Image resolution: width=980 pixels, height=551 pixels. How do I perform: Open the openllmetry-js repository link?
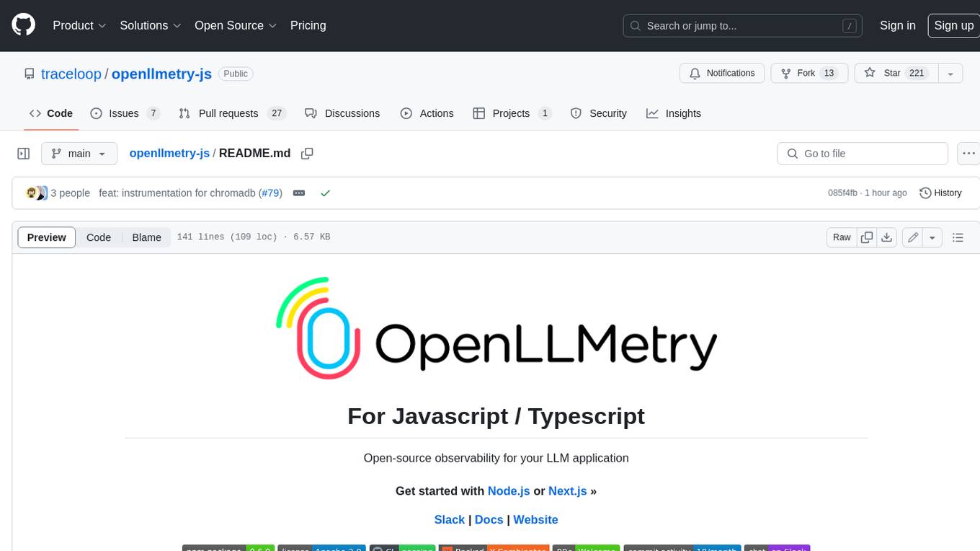click(161, 74)
